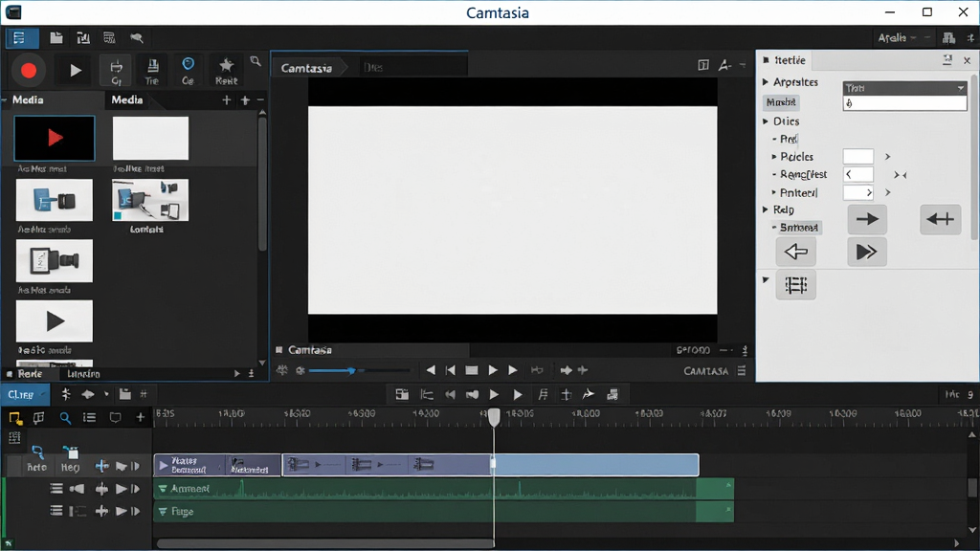
Task: Open the dark dropdown in the properties panel
Action: click(904, 88)
